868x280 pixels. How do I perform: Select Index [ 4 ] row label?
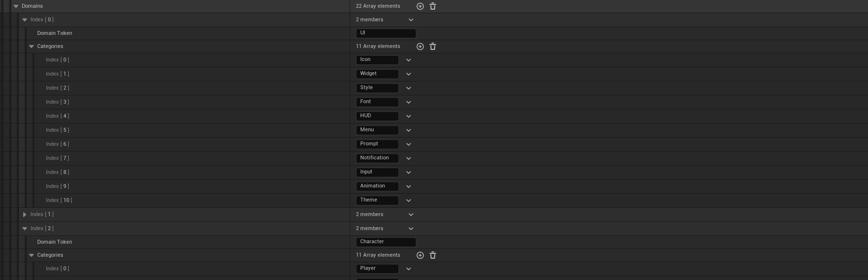tap(58, 116)
